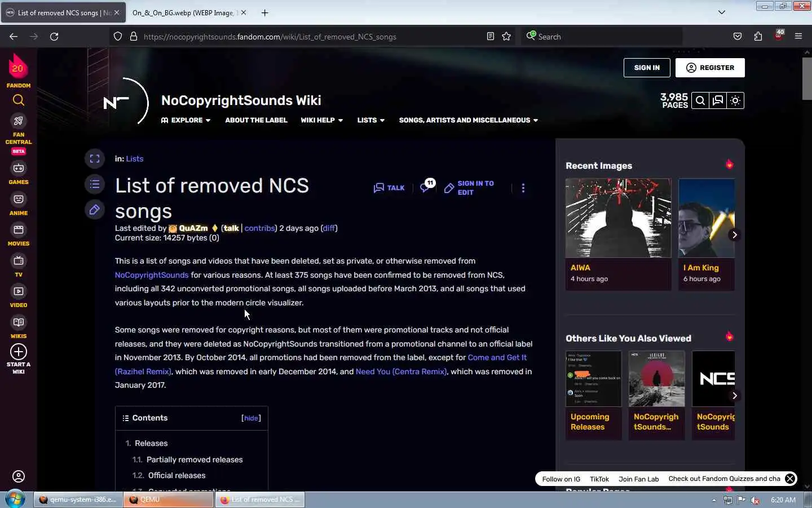Screen dimensions: 812x508
Task: Open Firefox application menu
Action: pyautogui.click(x=798, y=36)
